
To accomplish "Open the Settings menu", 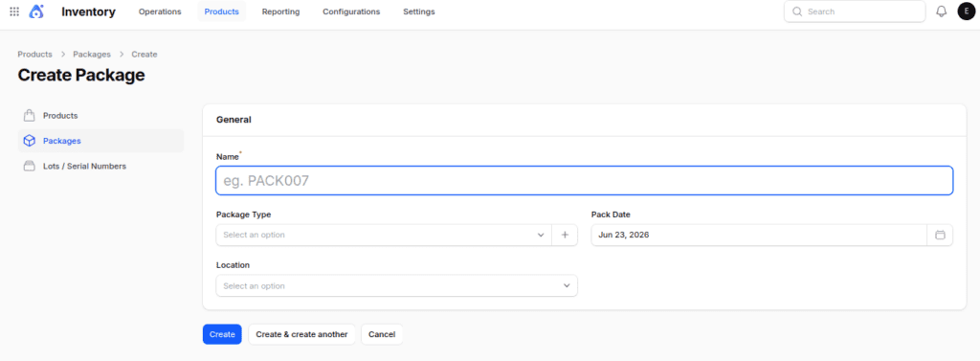I will point(419,11).
